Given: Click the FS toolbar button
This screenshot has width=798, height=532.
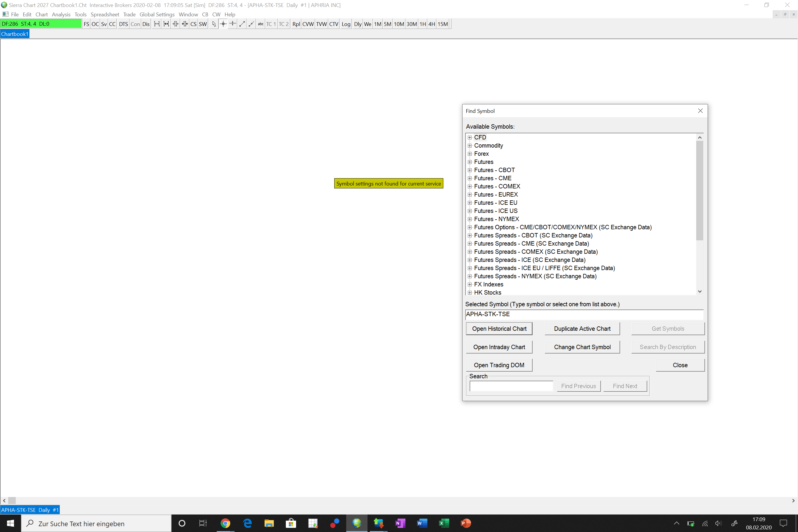Looking at the screenshot, I should [86, 24].
